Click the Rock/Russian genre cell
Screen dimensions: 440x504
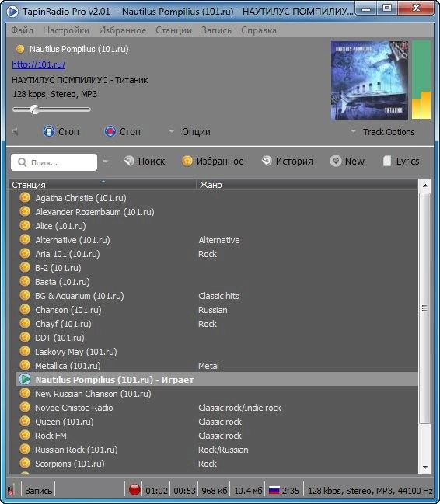point(223,450)
